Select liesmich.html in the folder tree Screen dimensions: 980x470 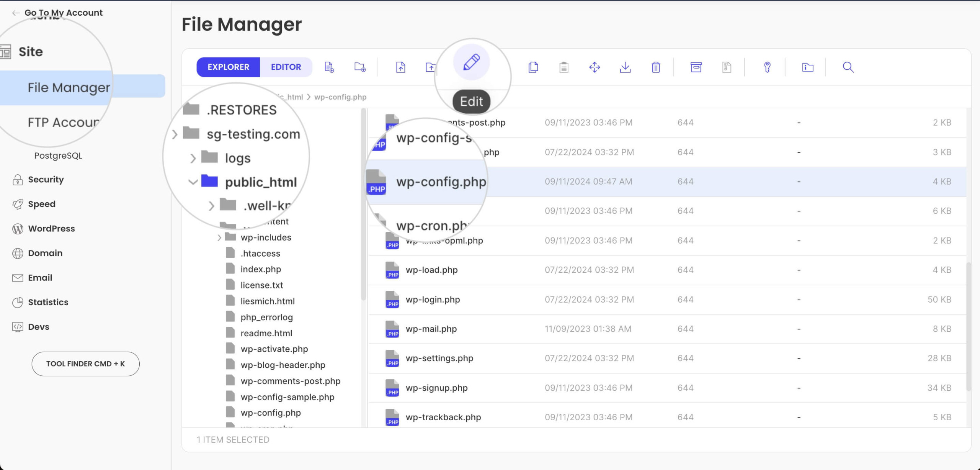click(268, 301)
